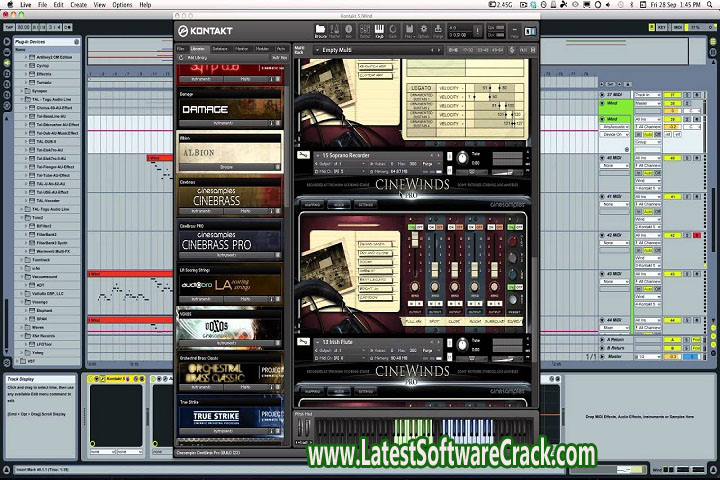Open the Create menu
This screenshot has height=480, width=720.
tap(79, 5)
